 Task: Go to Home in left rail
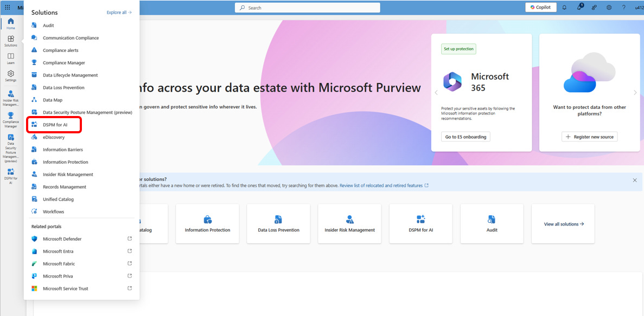click(x=11, y=24)
